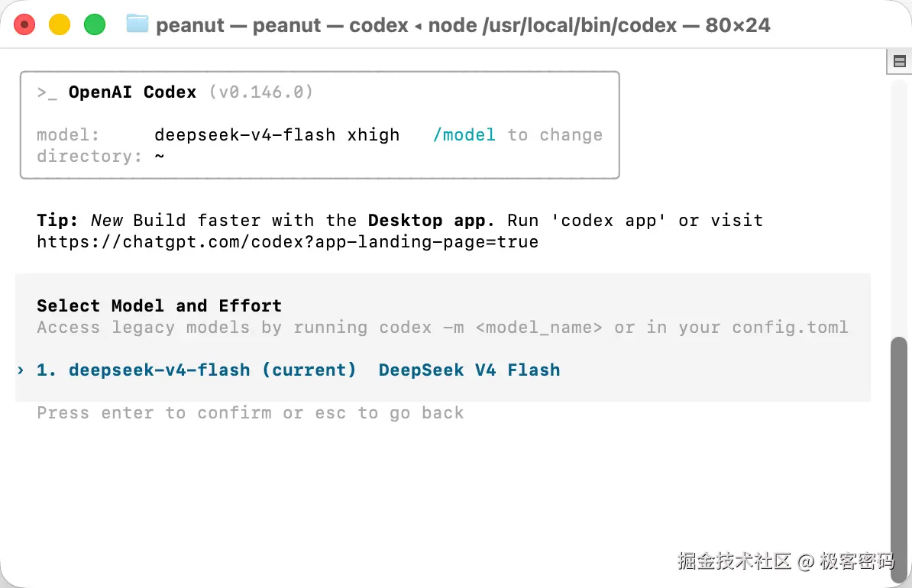The width and height of the screenshot is (912, 588).
Task: Click the yellow minimize window button
Action: point(60,25)
